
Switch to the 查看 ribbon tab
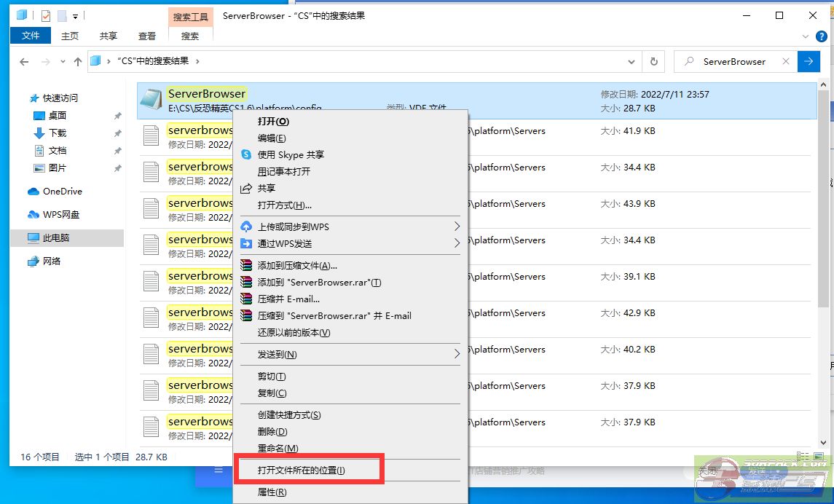click(x=147, y=36)
